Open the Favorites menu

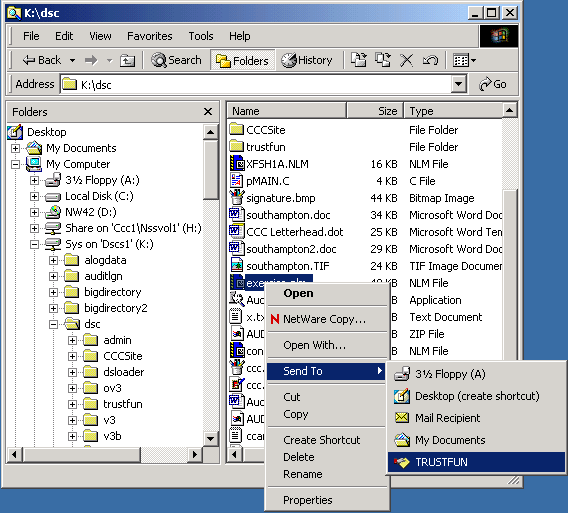coord(150,36)
